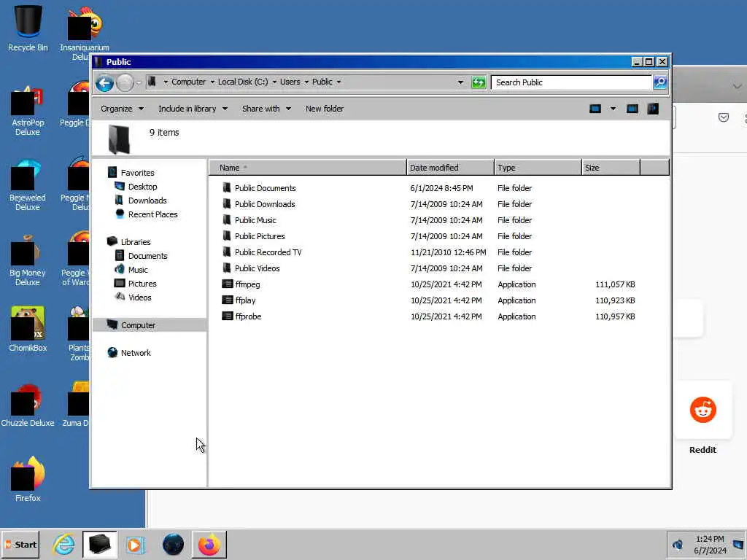Launch Windows Media Player from the taskbar

click(135, 544)
